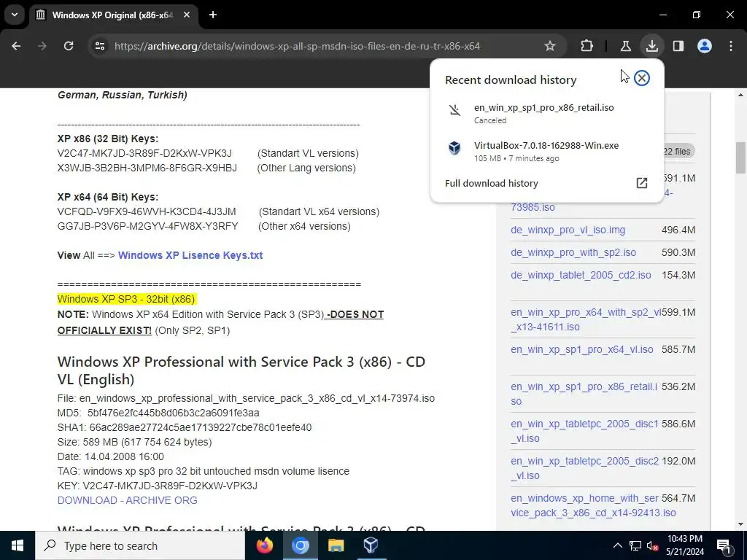Toggle the Downloads toolbar icon
This screenshot has height=560, width=747.
click(x=651, y=46)
